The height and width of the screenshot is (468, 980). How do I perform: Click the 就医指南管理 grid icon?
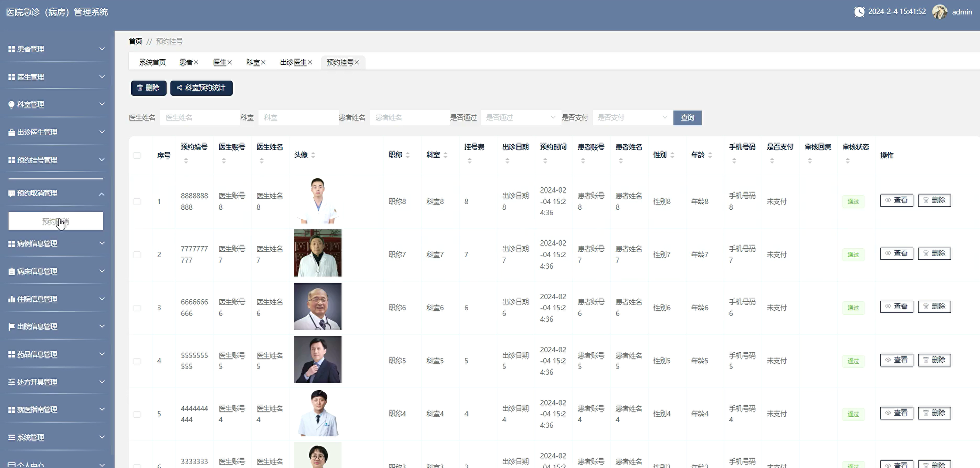11,410
